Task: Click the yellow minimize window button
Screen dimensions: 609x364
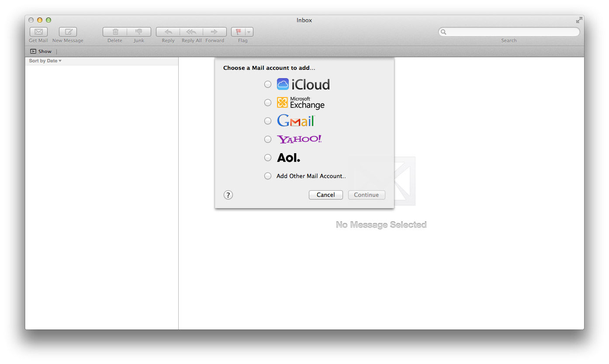Action: point(40,20)
